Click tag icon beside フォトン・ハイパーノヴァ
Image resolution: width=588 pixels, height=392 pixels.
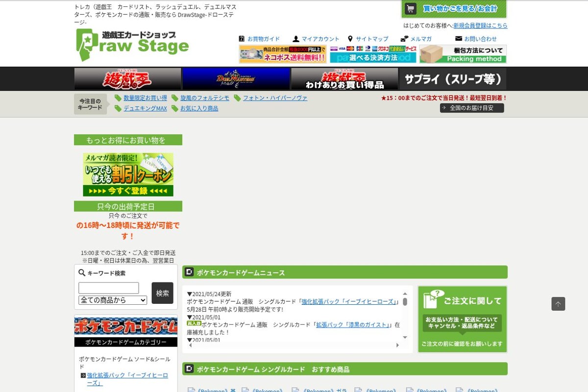(238, 98)
